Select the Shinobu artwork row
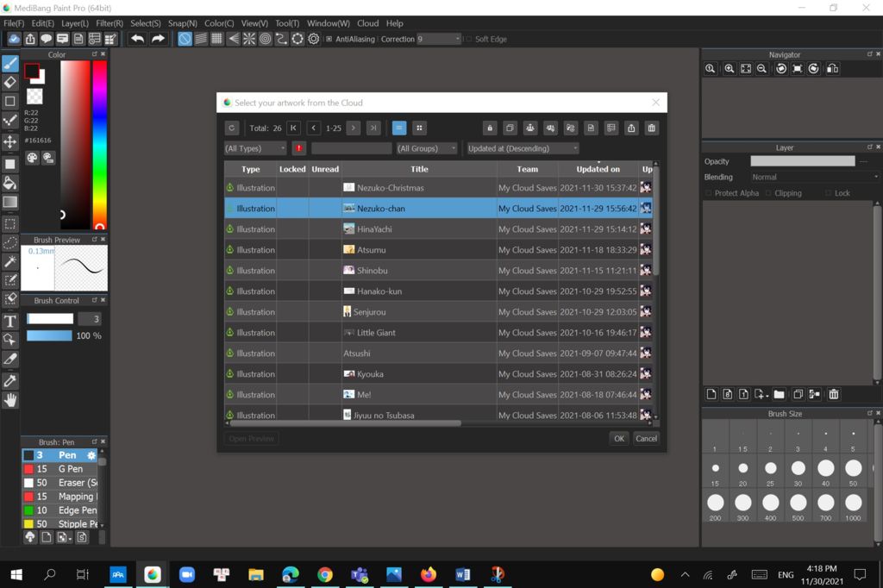 pos(438,271)
